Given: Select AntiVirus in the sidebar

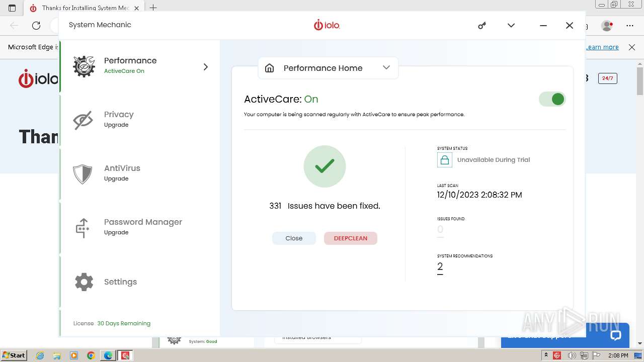Looking at the screenshot, I should click(x=140, y=173).
